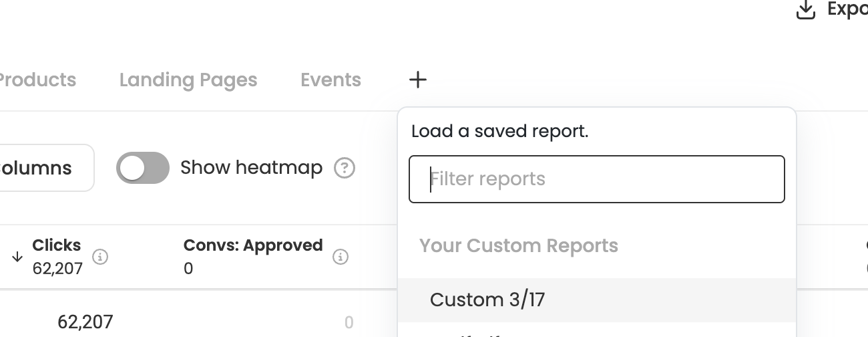This screenshot has height=337, width=868.
Task: Click the Export text label
Action: [847, 9]
